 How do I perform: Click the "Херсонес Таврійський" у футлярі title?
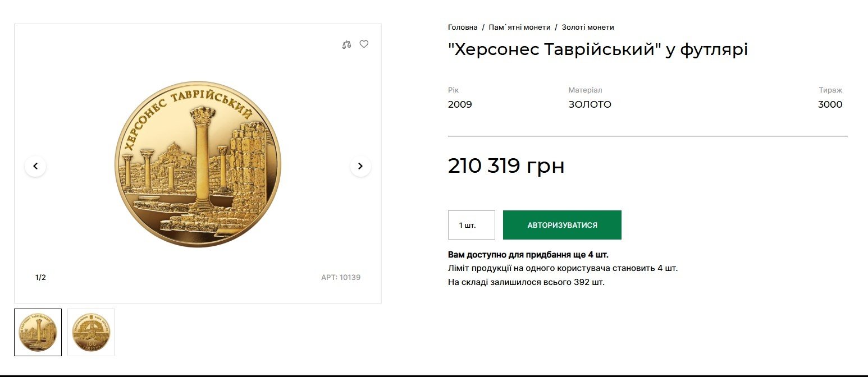tap(598, 50)
